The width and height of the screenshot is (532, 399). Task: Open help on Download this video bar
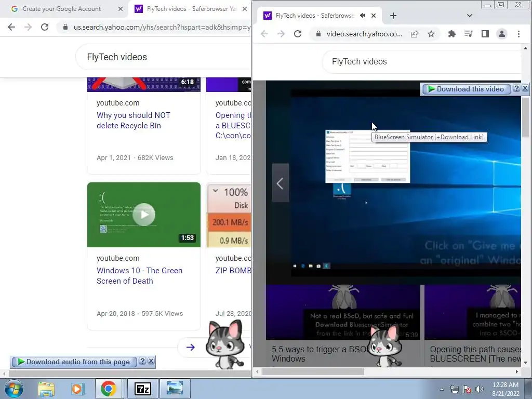[x=516, y=88]
